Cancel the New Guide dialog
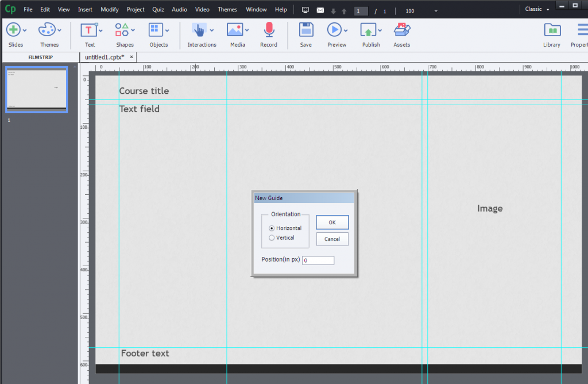Image resolution: width=588 pixels, height=384 pixels. 332,239
